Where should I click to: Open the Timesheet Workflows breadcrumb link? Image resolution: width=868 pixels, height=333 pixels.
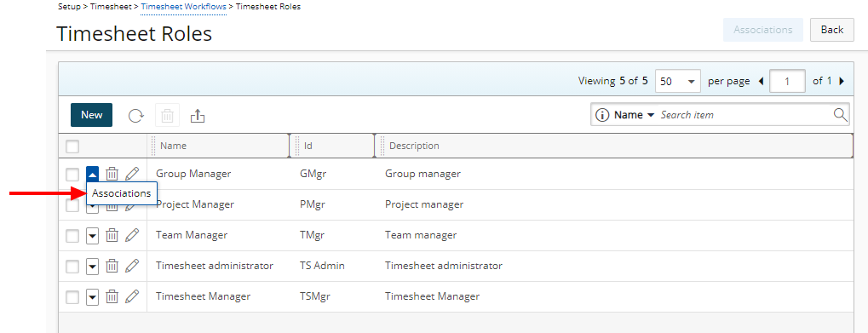[184, 7]
